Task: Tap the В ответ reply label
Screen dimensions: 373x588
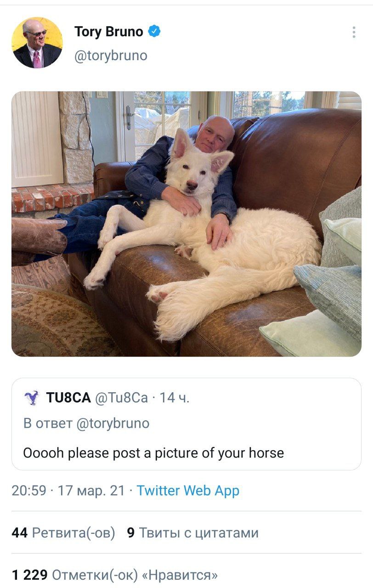Action: click(x=48, y=423)
